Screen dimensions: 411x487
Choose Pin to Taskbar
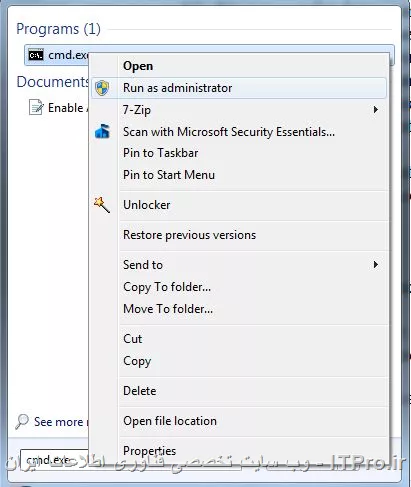pos(160,153)
